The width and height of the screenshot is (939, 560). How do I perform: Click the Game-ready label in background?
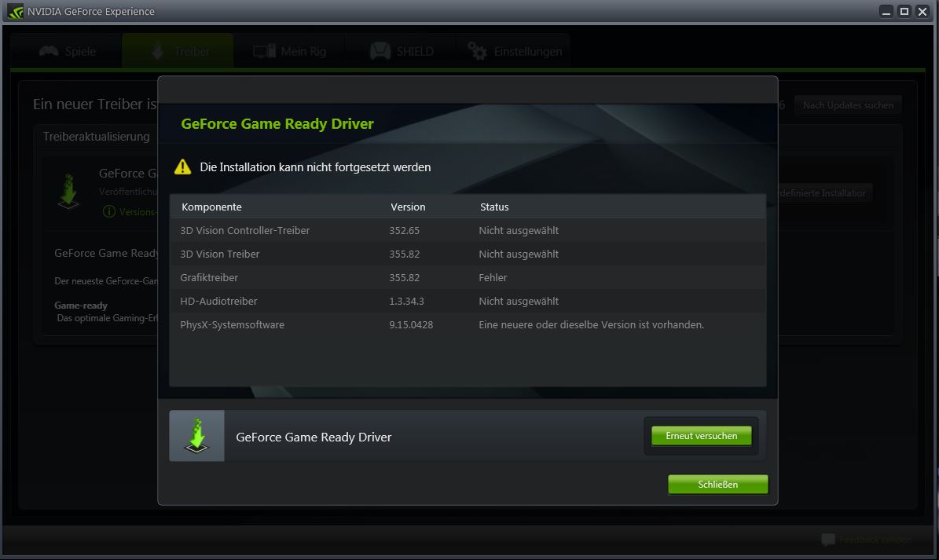[81, 305]
